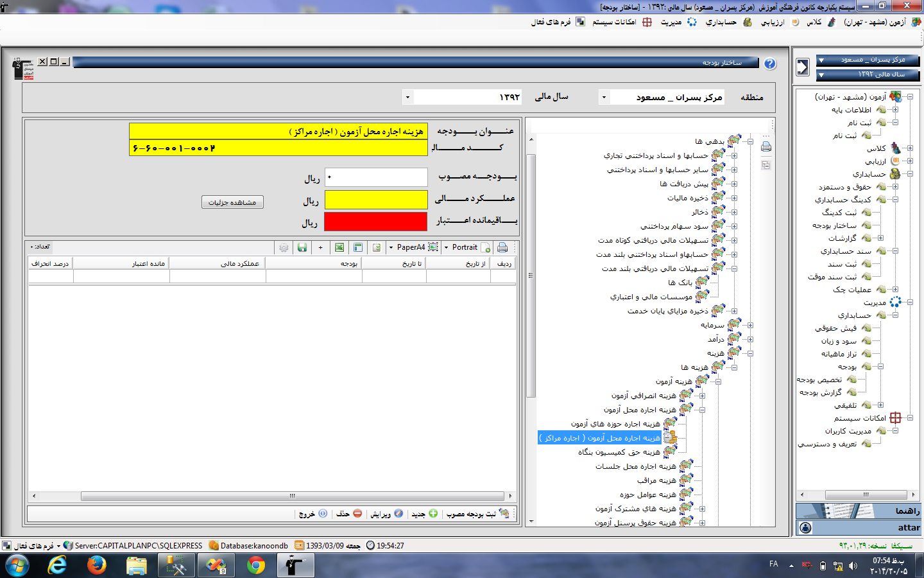The image size is (924, 578).
Task: Select عملیات چک in side navigation
Action: click(852, 290)
